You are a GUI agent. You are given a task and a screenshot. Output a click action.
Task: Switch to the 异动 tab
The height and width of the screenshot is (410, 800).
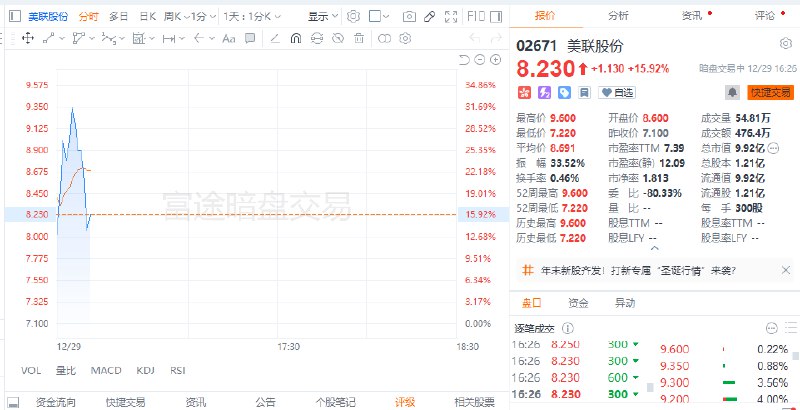(x=625, y=303)
